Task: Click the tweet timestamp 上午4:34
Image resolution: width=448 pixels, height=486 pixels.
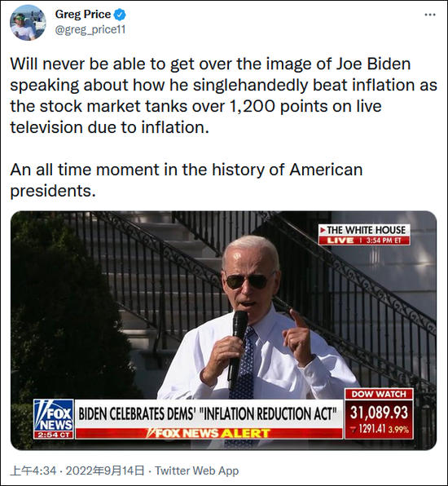Action: [x=33, y=471]
